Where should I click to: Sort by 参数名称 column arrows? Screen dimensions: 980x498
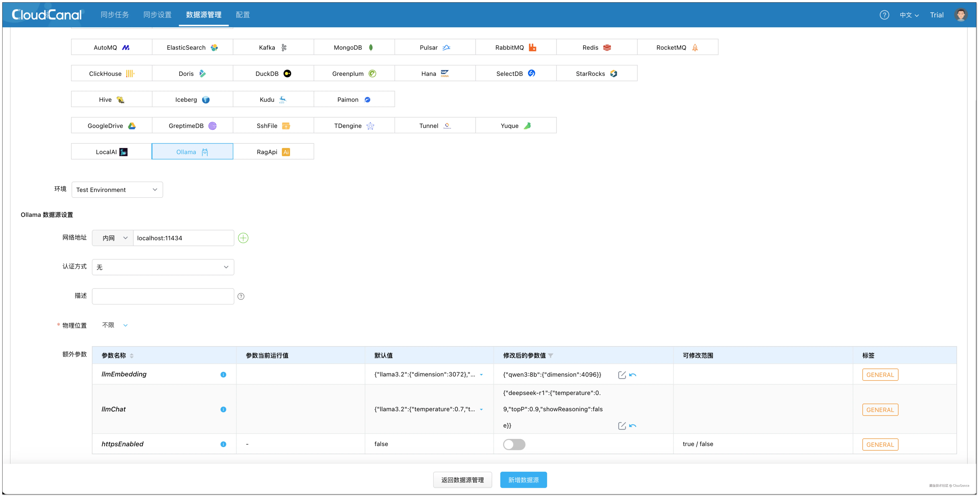click(132, 356)
